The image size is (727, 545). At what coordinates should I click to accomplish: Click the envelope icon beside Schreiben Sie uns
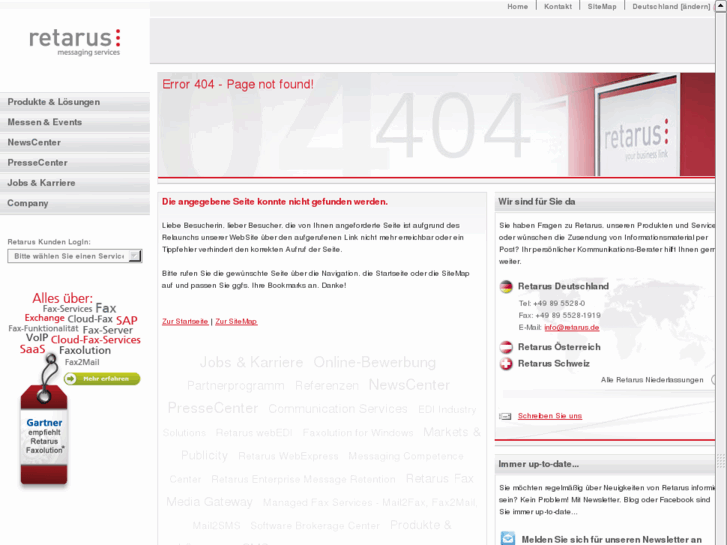coord(505,417)
